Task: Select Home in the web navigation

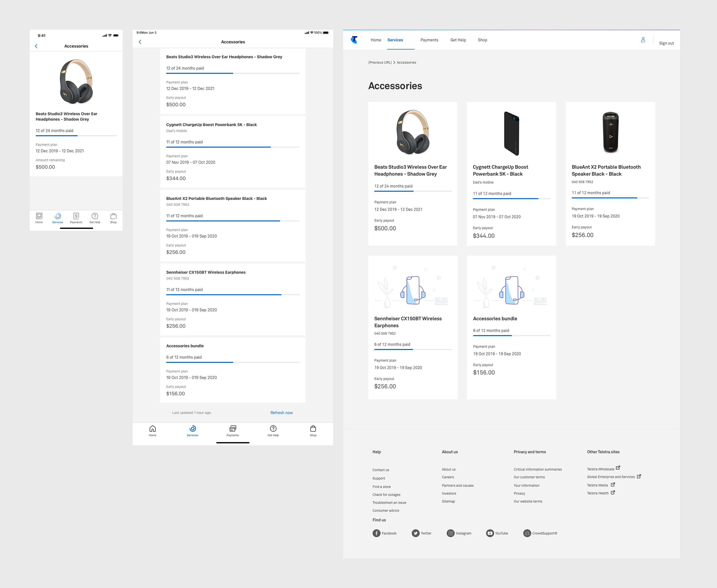Action: point(376,40)
